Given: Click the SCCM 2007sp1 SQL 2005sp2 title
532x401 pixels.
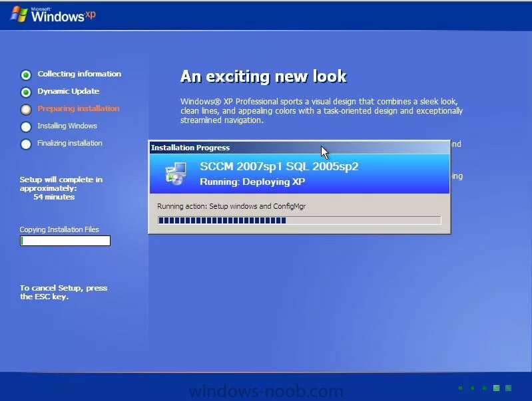Looking at the screenshot, I should pos(279,166).
